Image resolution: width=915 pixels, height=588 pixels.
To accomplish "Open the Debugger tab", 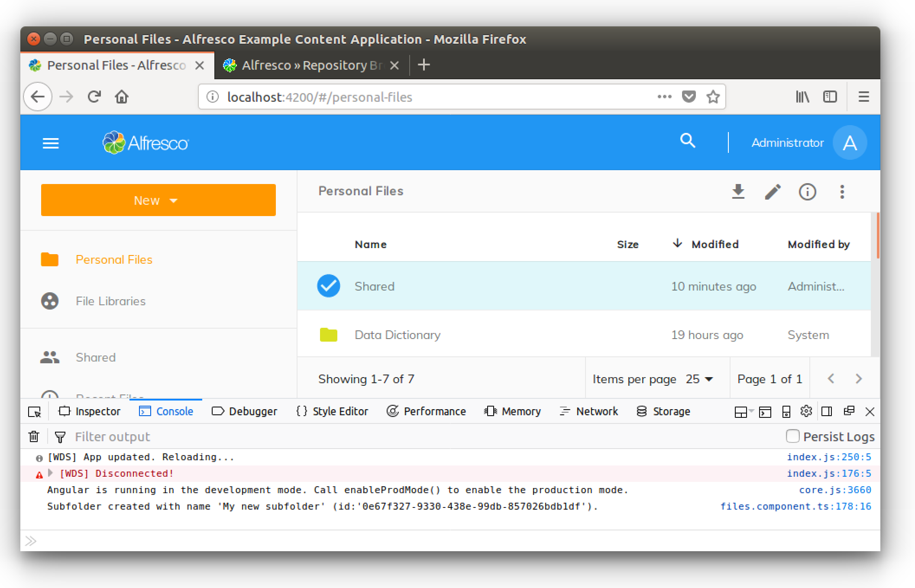I will click(x=245, y=411).
